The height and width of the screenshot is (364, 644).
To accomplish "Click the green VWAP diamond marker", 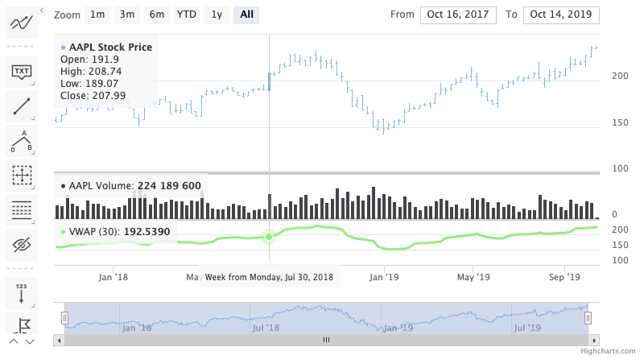I will pos(269,237).
